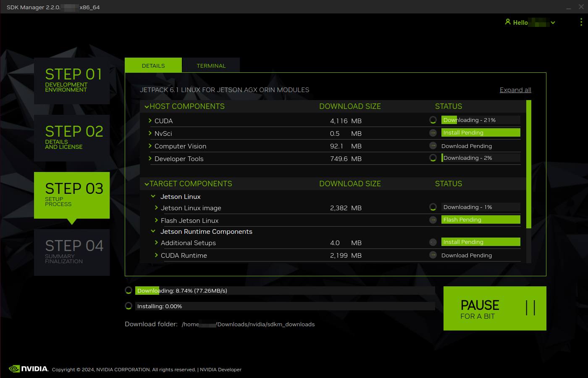Viewport: 588px width, 378px height.
Task: Click the CUDA download spinner icon
Action: [x=433, y=120]
